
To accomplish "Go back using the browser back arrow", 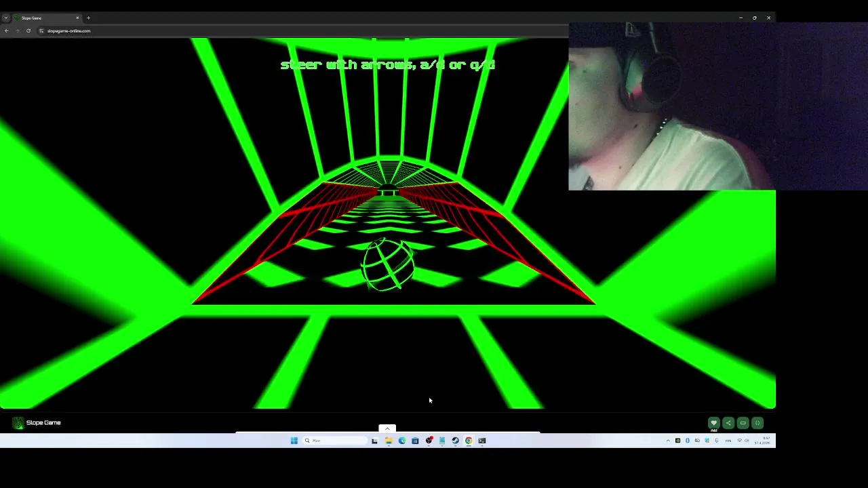I will point(7,30).
